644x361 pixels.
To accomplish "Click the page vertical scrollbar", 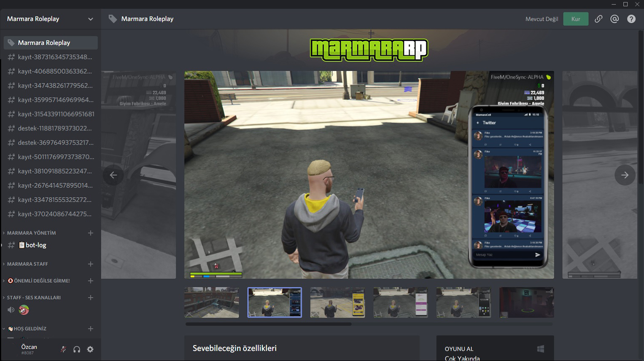I will click(641, 107).
